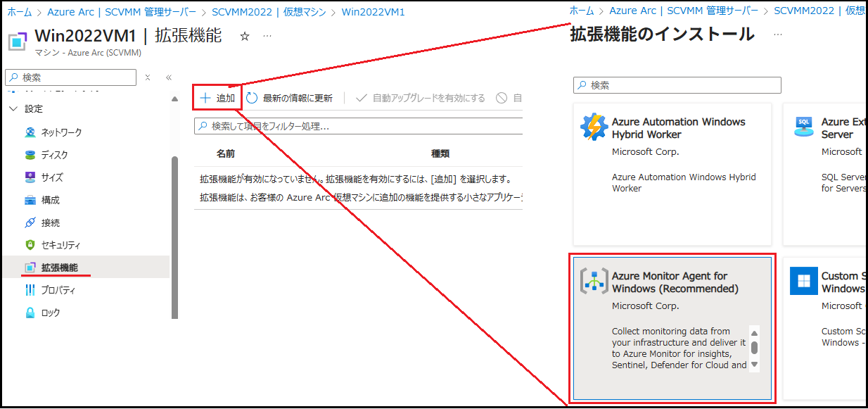Select the ディスク disk icon
Image resolution: width=868 pixels, height=409 pixels.
click(30, 155)
